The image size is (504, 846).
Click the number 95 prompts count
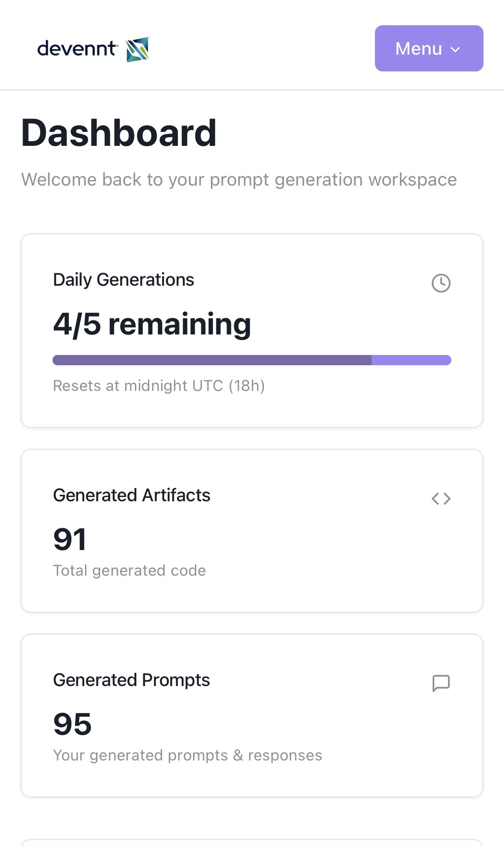[x=72, y=724]
